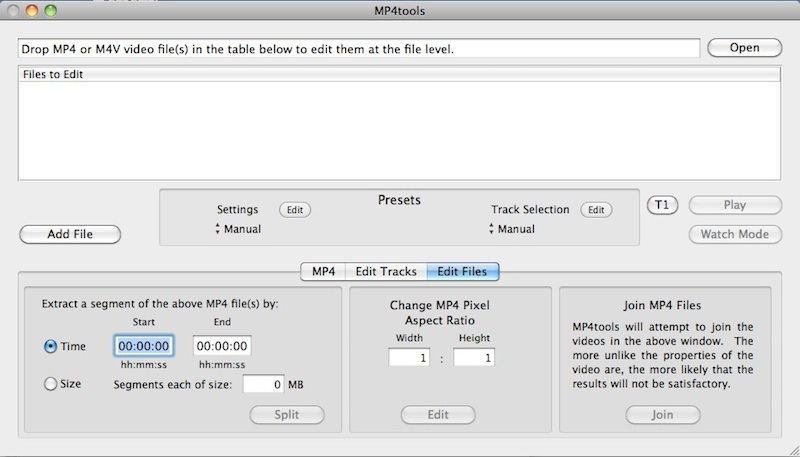This screenshot has width=800, height=457.
Task: Click the Open button
Action: click(x=744, y=48)
